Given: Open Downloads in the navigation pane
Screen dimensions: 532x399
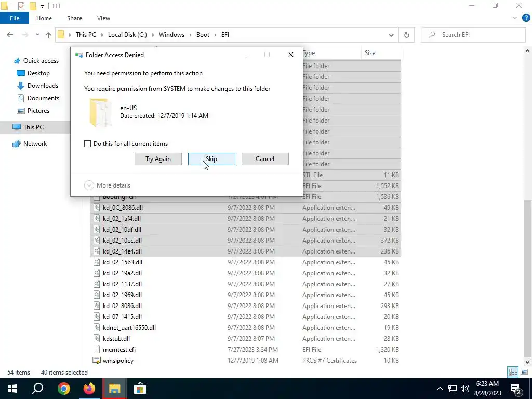Looking at the screenshot, I should (37, 86).
